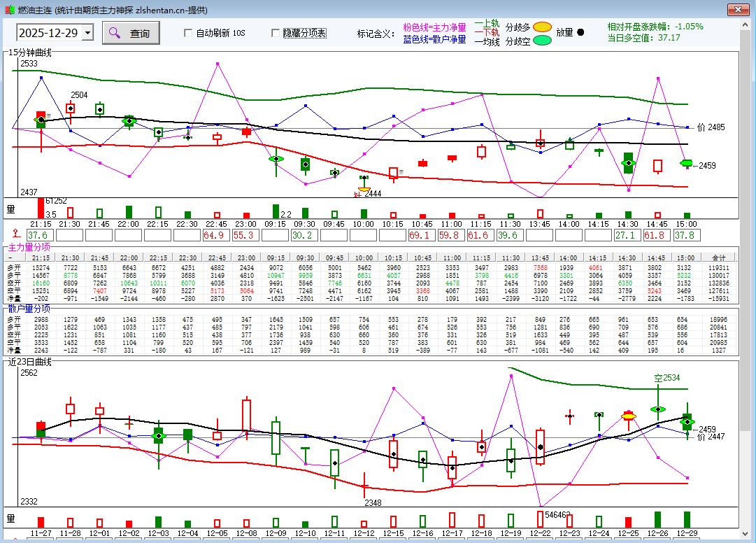This screenshot has width=756, height=543.
Task: Toggle the 隐藏分项表 checkbox
Action: [x=276, y=33]
